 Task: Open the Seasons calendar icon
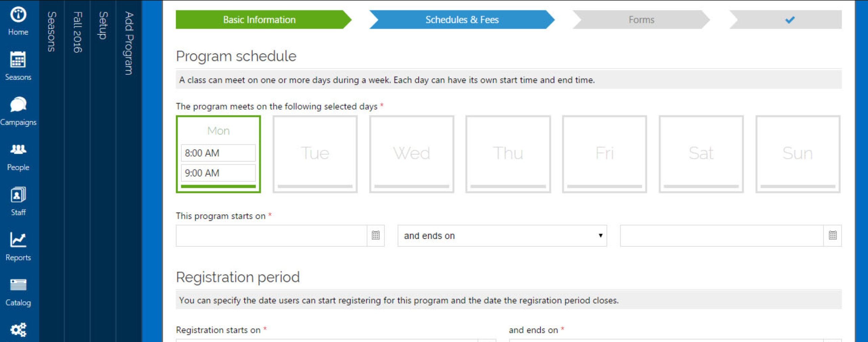point(18,60)
